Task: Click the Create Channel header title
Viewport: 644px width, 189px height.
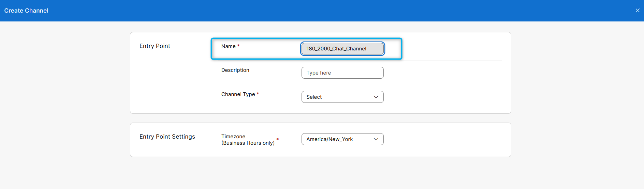Action: pos(26,11)
